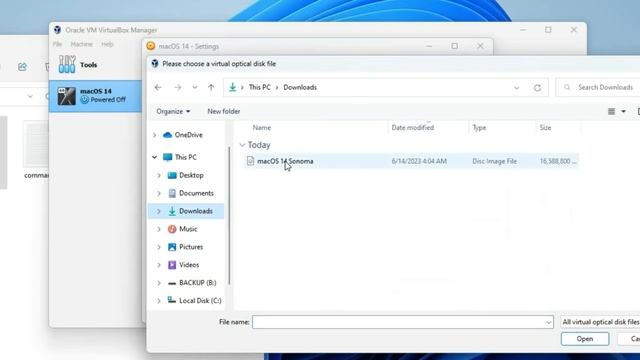The height and width of the screenshot is (360, 640).
Task: Open view options dropdown arrow
Action: tap(623, 111)
